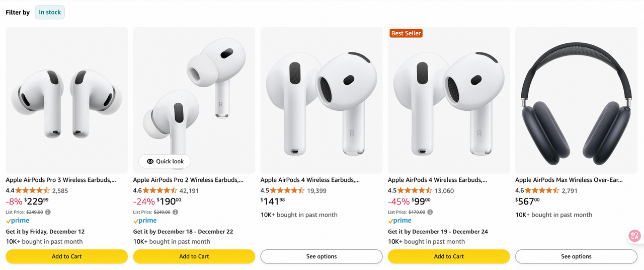644x270 pixels.
Task: Open Quick look on AirPods Pro 2
Action: [165, 161]
